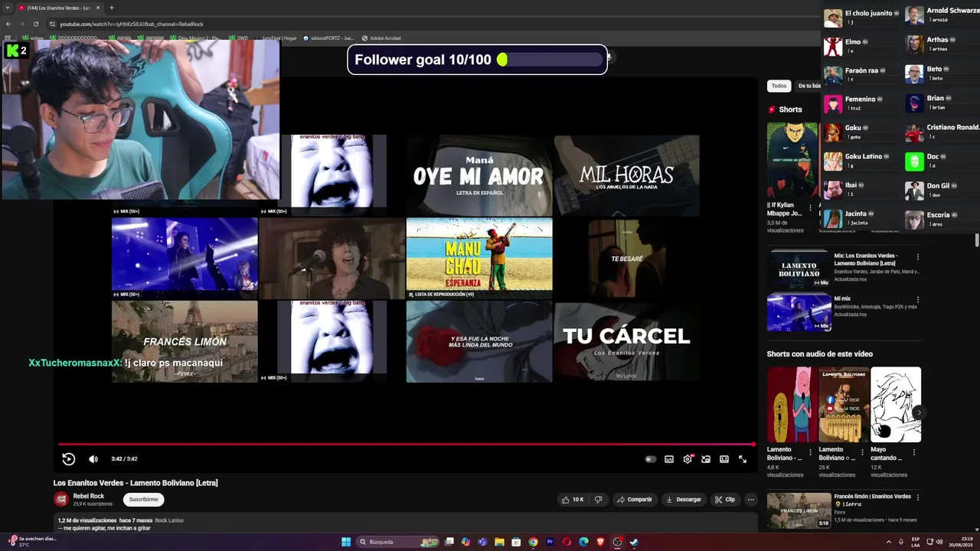980x551 pixels.
Task: Click the Descargar download button
Action: coord(684,500)
